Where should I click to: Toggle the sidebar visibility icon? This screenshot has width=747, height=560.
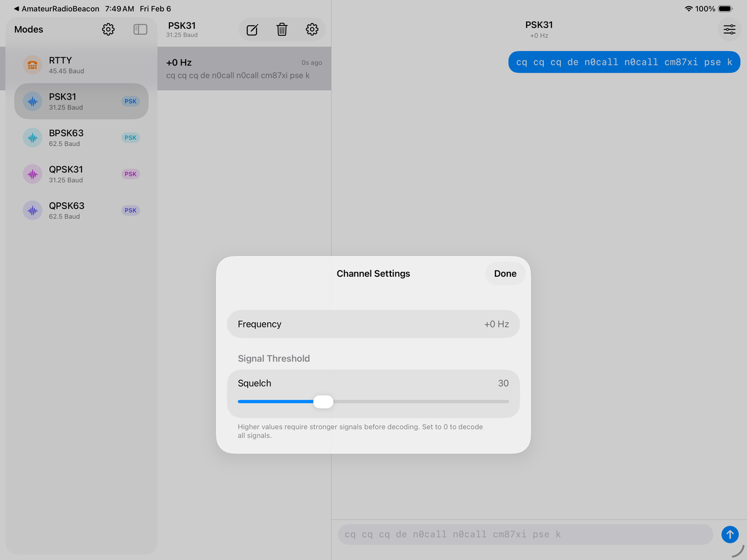click(x=140, y=29)
